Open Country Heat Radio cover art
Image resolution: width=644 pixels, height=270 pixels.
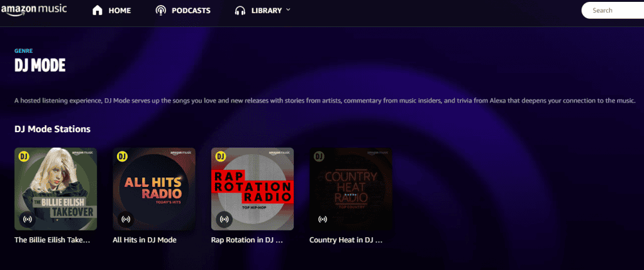tap(351, 189)
